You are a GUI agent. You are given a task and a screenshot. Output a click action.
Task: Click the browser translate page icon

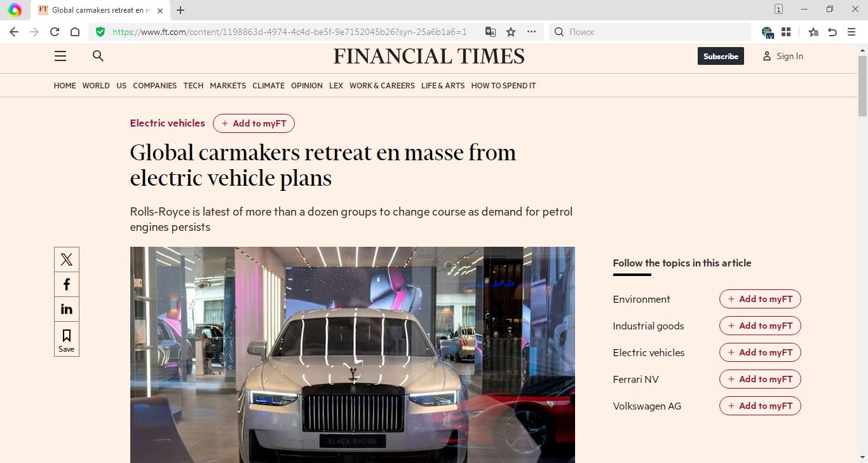[491, 32]
